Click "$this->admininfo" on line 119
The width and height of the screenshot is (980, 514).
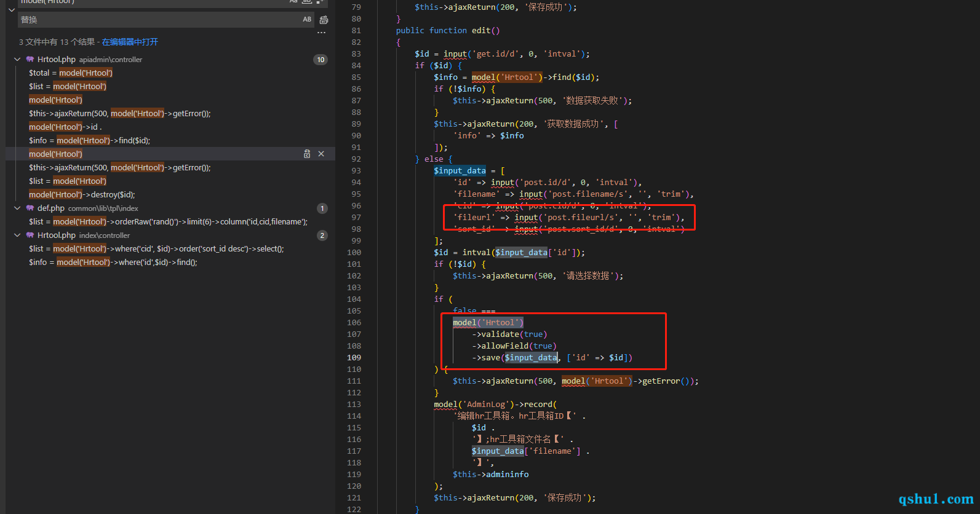click(491, 475)
